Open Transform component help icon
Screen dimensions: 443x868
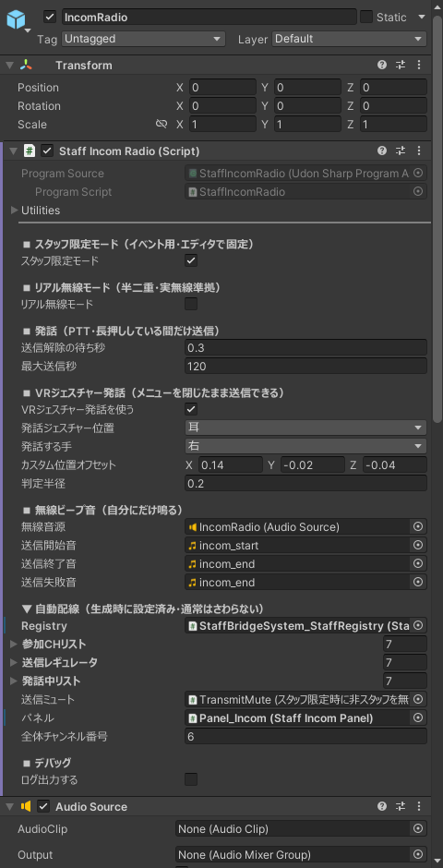[381, 66]
